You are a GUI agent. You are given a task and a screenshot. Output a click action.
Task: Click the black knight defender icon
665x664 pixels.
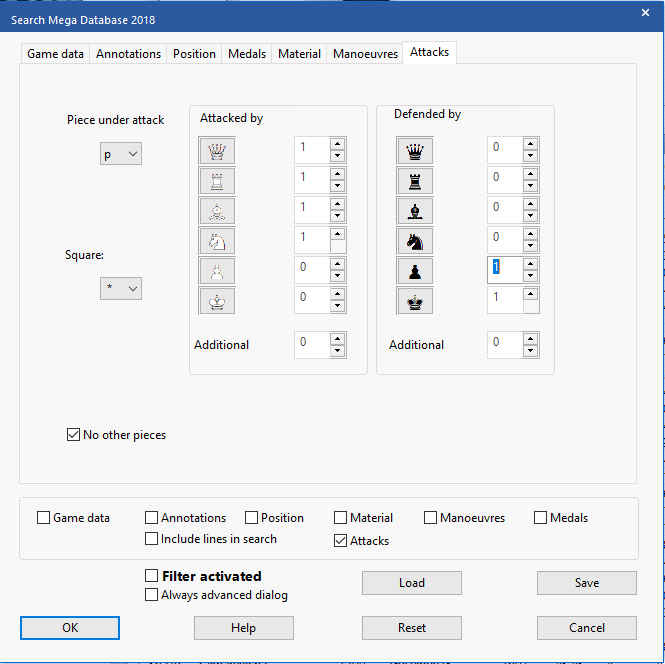(x=415, y=241)
